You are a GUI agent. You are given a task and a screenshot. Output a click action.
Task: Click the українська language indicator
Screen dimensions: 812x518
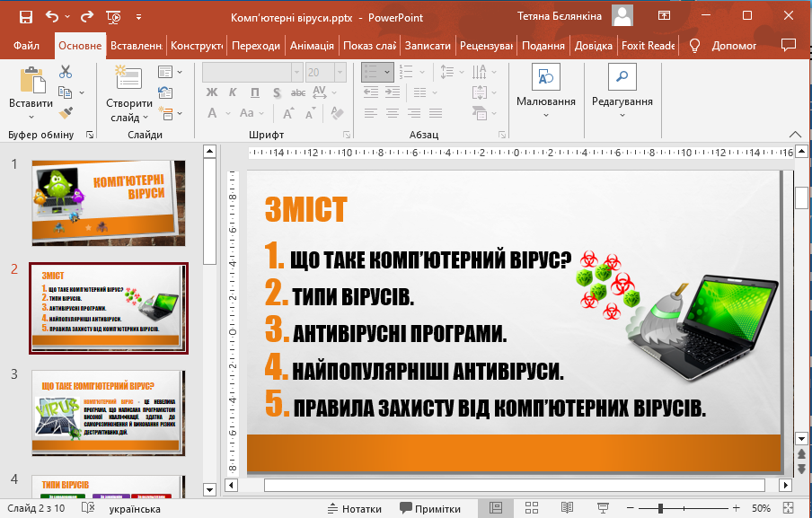pos(135,509)
